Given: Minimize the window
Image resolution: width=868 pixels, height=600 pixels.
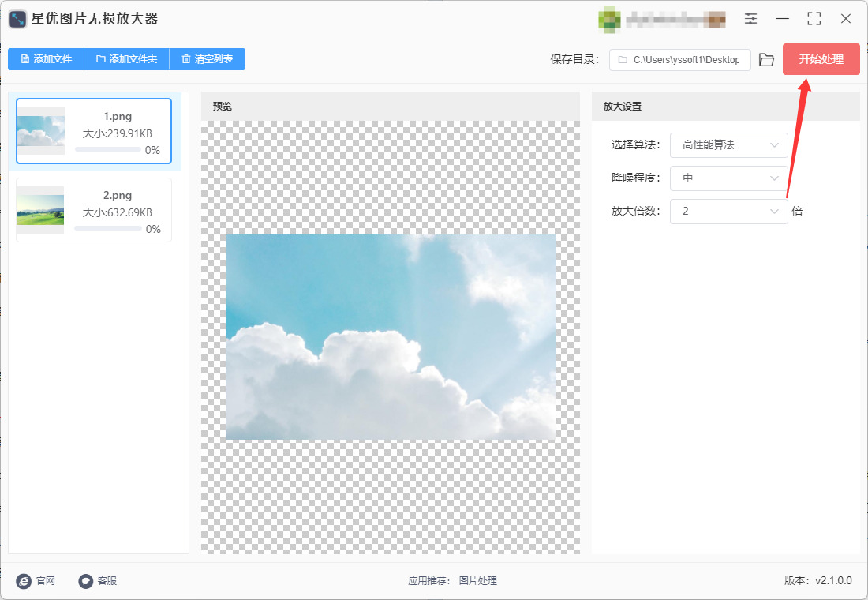Looking at the screenshot, I should pos(782,19).
